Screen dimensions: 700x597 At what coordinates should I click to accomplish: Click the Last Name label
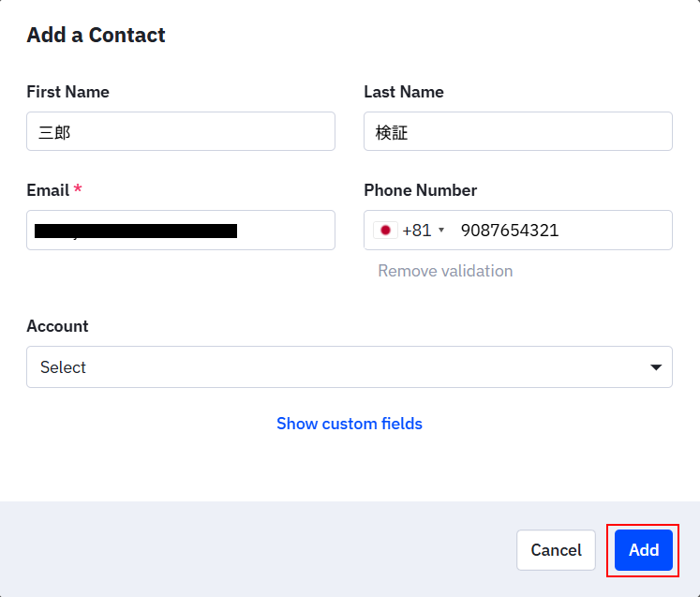pyautogui.click(x=404, y=92)
